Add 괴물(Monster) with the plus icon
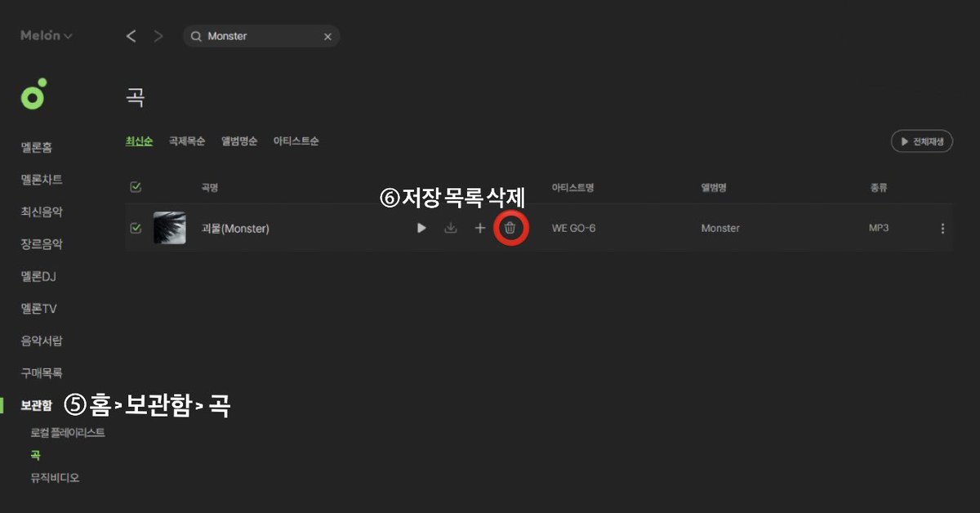The width and height of the screenshot is (980, 513). tap(480, 228)
